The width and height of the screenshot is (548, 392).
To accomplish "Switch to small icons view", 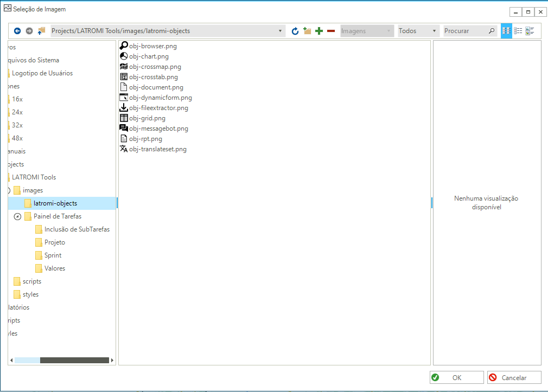I will tap(506, 31).
